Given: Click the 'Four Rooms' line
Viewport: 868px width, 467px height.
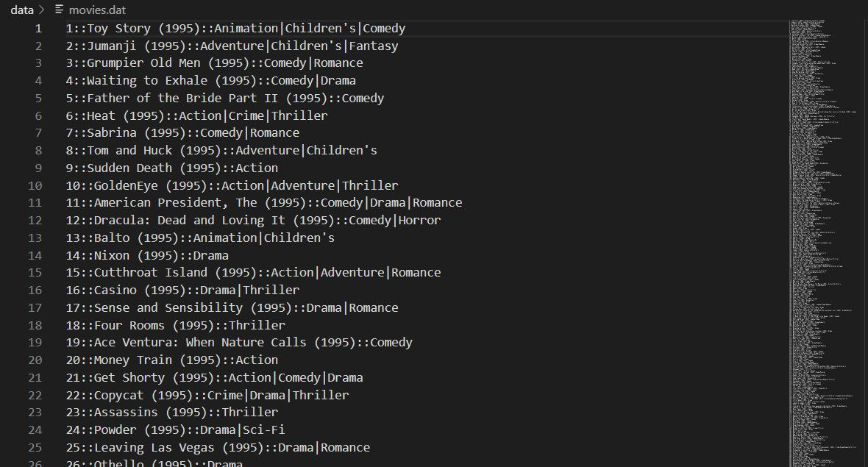Looking at the screenshot, I should click(176, 325).
